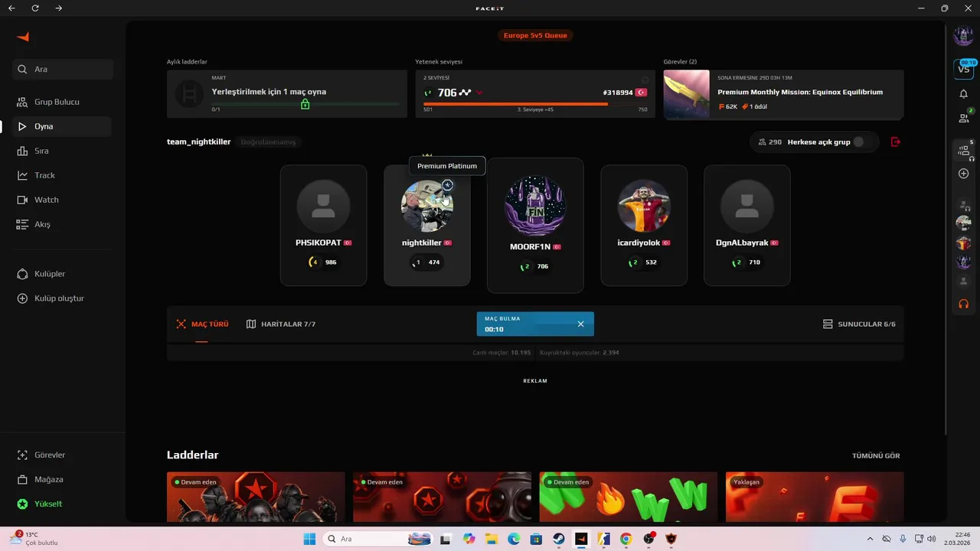Image resolution: width=980 pixels, height=551 pixels.
Task: Open Premium Monthly Mission: Equinox Equilibrium
Action: 800,92
